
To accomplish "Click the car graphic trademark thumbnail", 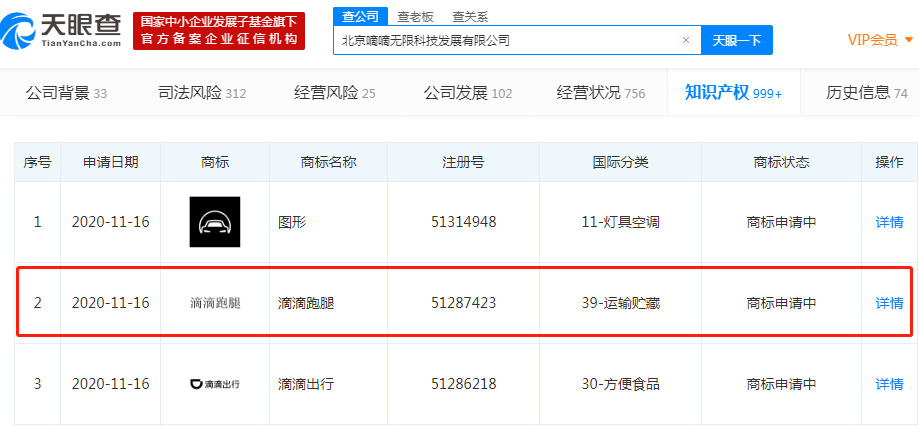I will pyautogui.click(x=215, y=221).
